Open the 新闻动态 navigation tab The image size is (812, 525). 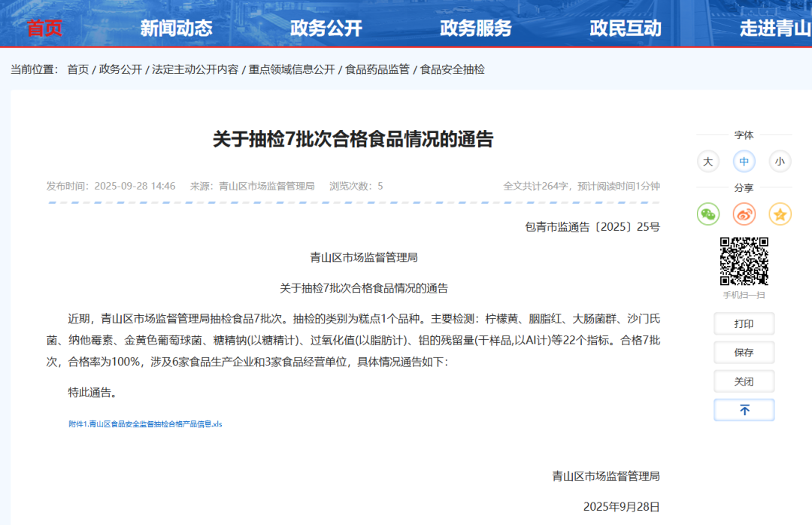coord(176,29)
